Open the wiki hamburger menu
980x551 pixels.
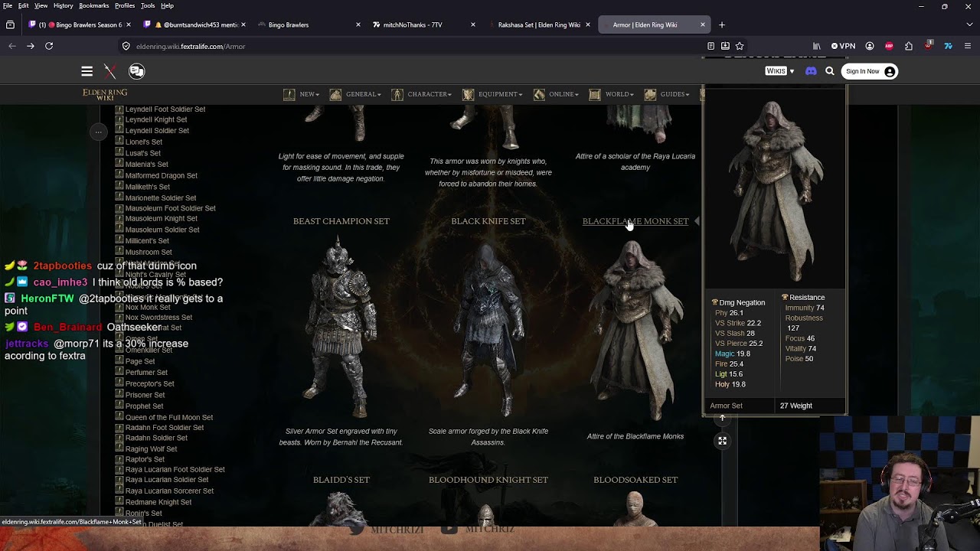pos(87,71)
